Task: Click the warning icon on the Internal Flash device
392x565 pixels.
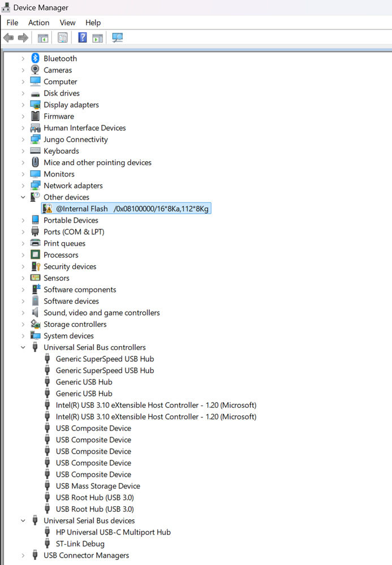Action: [48, 208]
